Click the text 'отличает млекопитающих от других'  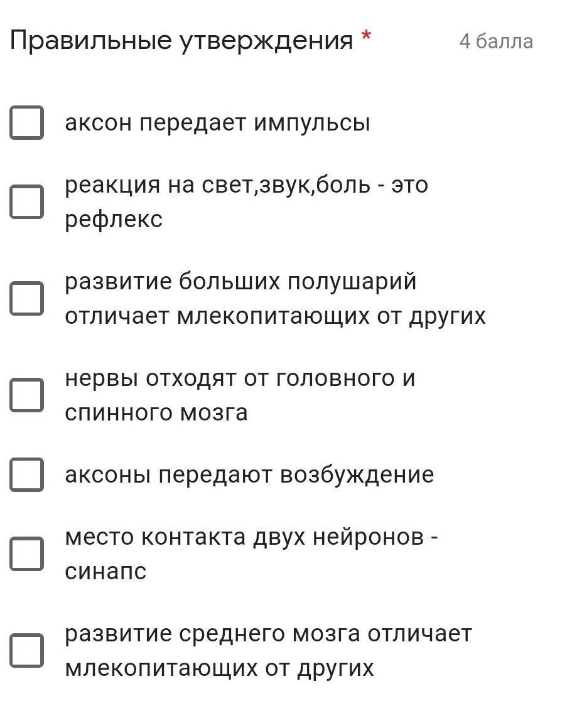click(275, 316)
